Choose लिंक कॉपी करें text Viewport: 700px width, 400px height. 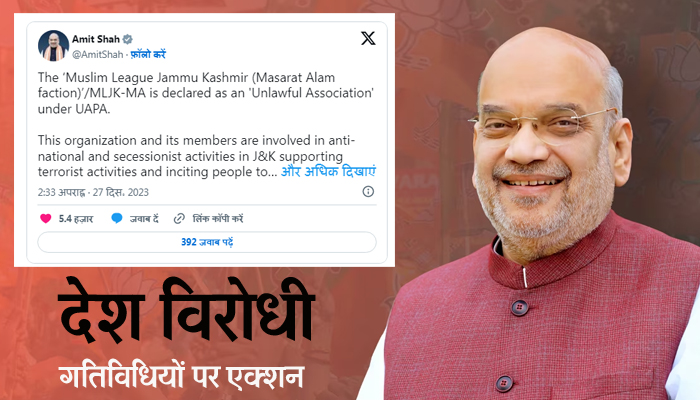pos(217,219)
